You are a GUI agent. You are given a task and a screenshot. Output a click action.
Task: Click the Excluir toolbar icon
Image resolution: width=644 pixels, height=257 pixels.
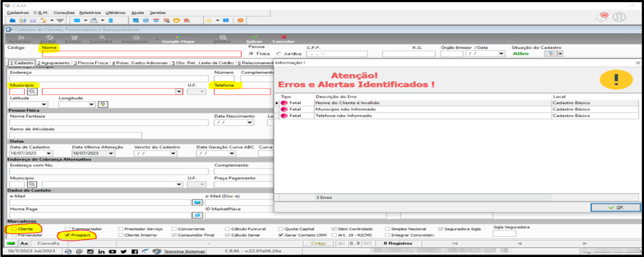73,37
